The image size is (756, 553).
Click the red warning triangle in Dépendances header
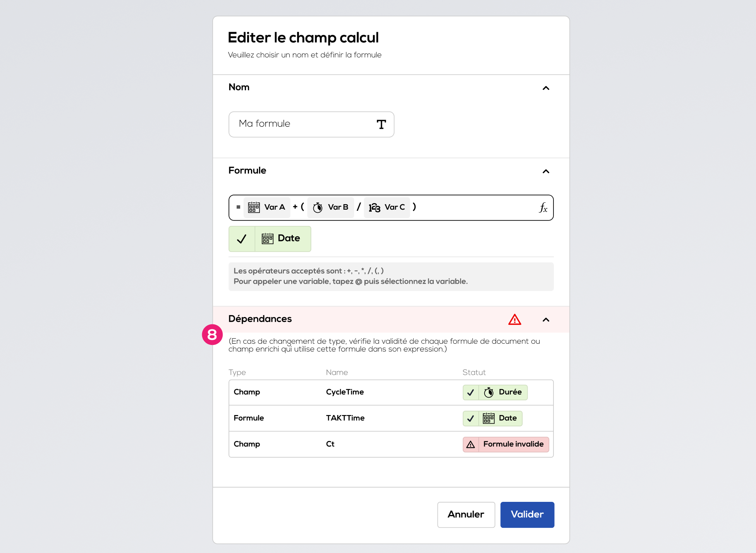514,319
